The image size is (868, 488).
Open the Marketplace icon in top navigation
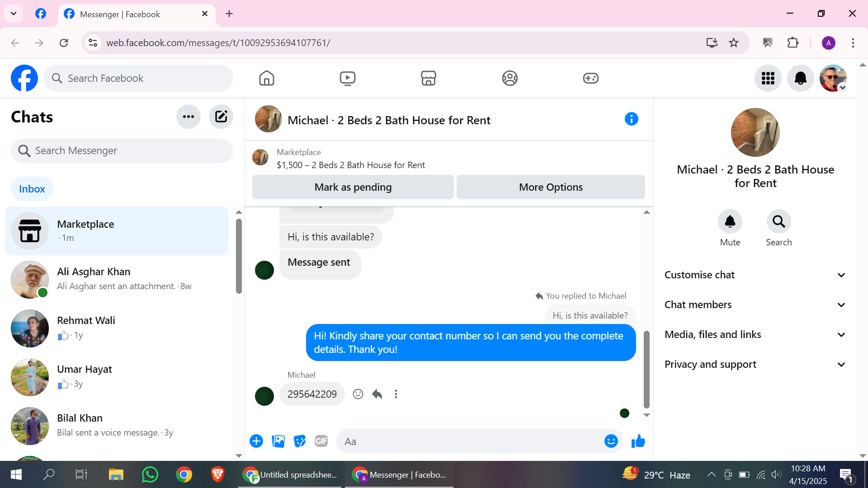pyautogui.click(x=428, y=78)
